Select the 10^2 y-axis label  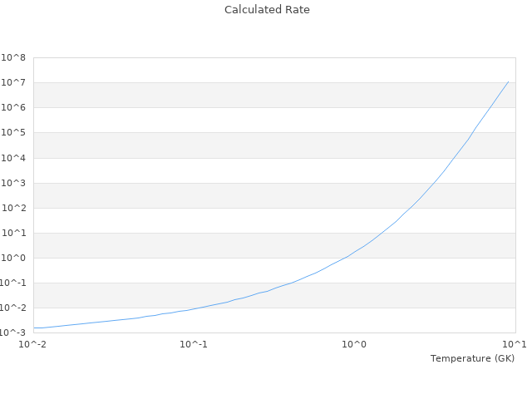click(x=13, y=208)
